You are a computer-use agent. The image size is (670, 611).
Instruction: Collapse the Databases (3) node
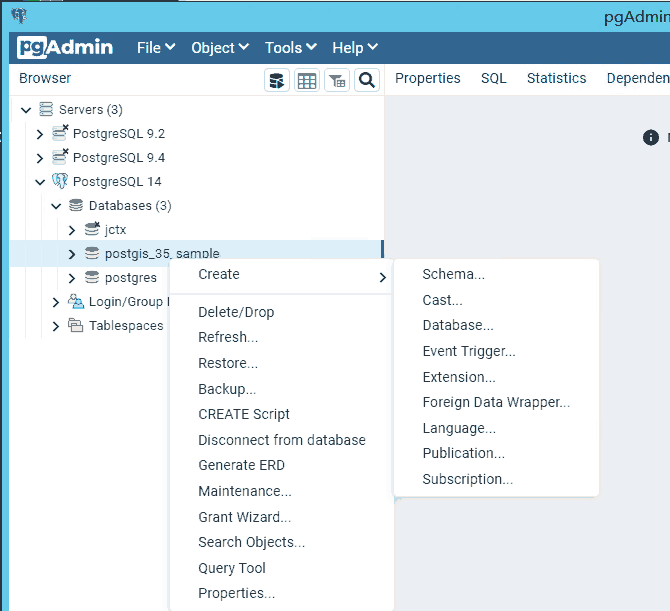tap(56, 206)
